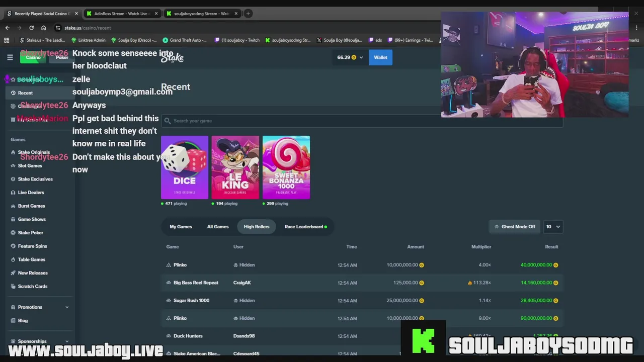Click the 14,160,000.00 result value
Viewport: 644px width, 362px height.
(536, 283)
